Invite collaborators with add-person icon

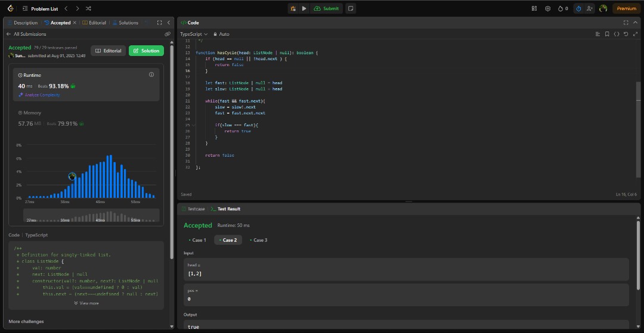589,8
